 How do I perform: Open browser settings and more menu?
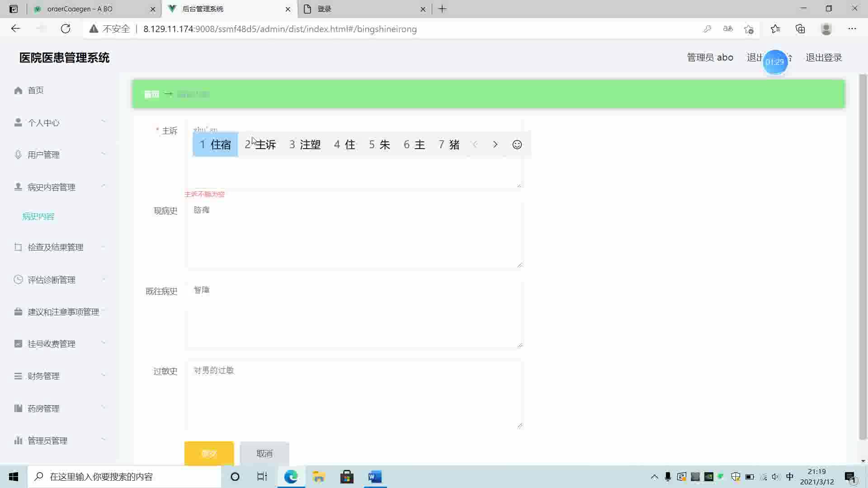tap(852, 29)
